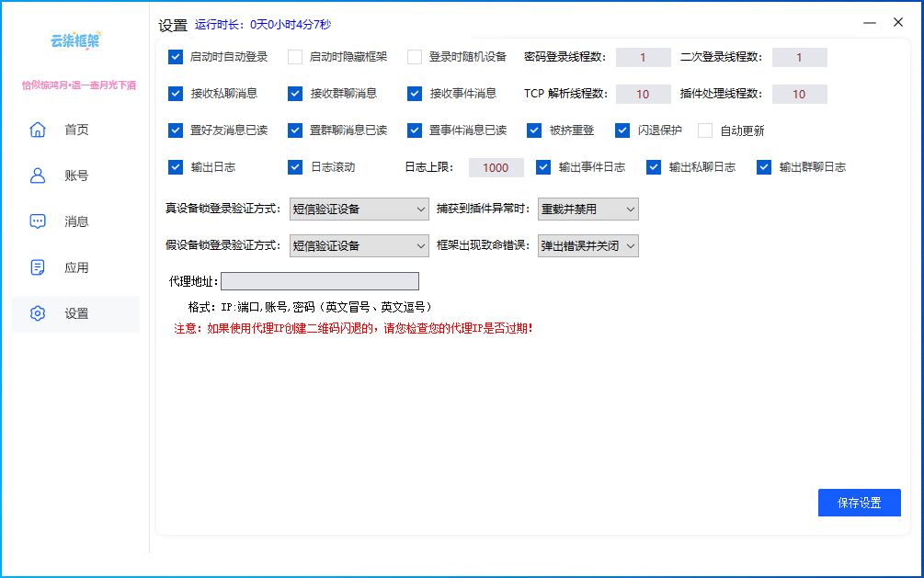Image resolution: width=924 pixels, height=578 pixels.
Task: Select the 日志上限 value field
Action: pos(496,166)
